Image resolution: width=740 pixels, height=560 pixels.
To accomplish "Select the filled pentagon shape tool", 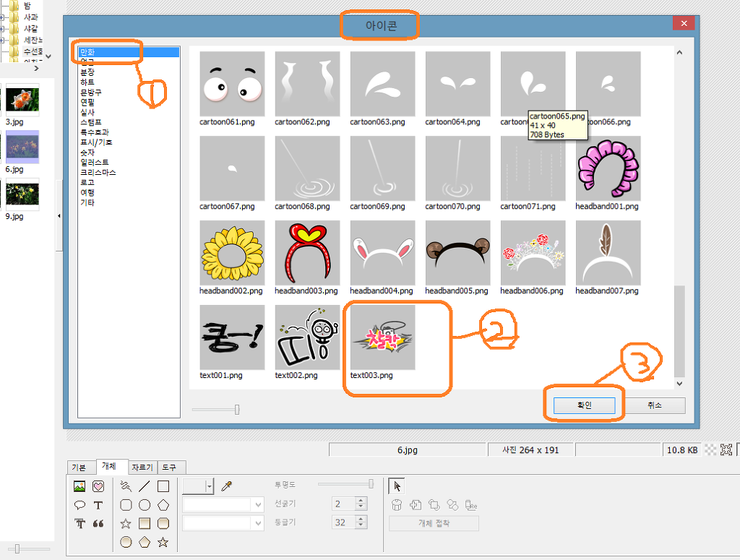I will tap(145, 542).
